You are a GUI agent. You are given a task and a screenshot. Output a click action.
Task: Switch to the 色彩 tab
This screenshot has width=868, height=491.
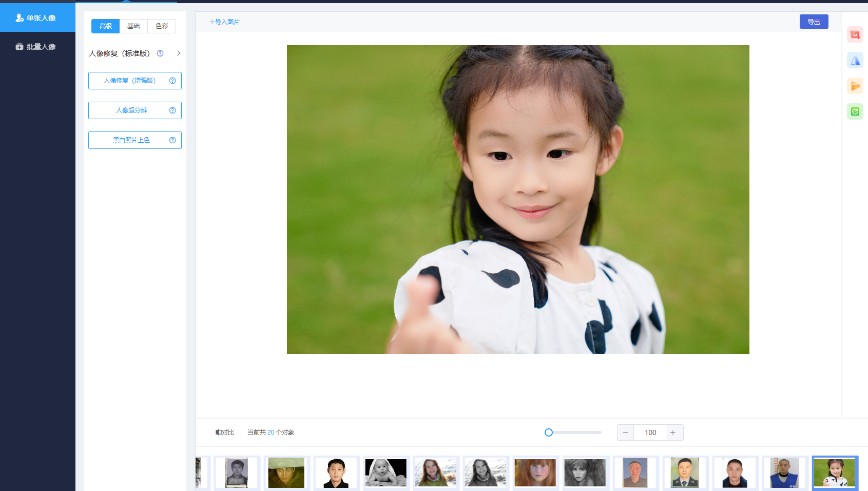[162, 26]
